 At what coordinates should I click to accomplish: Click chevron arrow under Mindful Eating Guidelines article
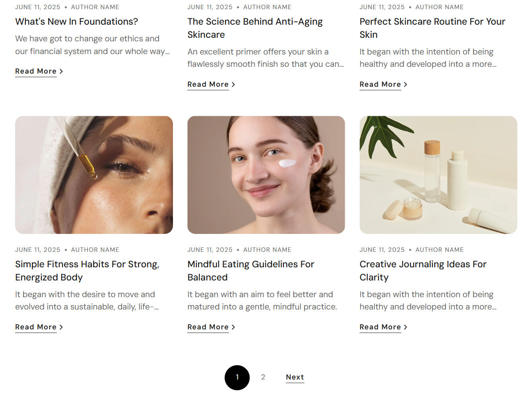233,327
